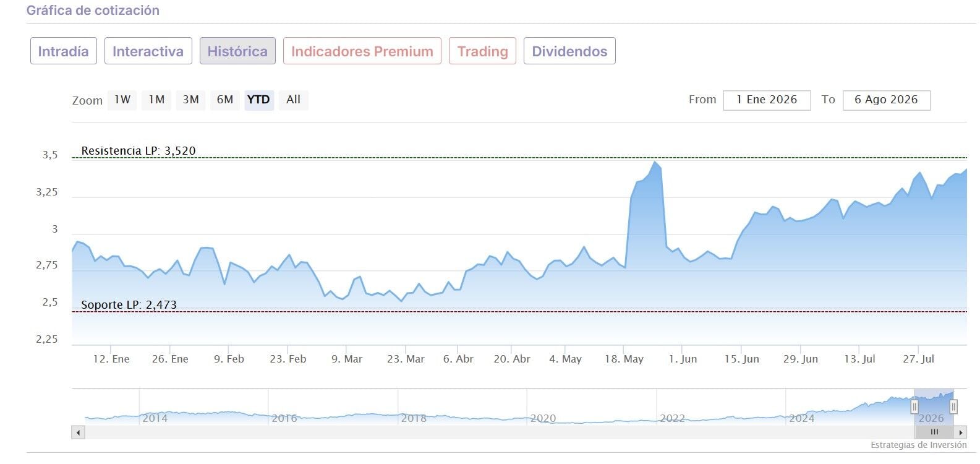Go to the Trading tab

pos(483,51)
